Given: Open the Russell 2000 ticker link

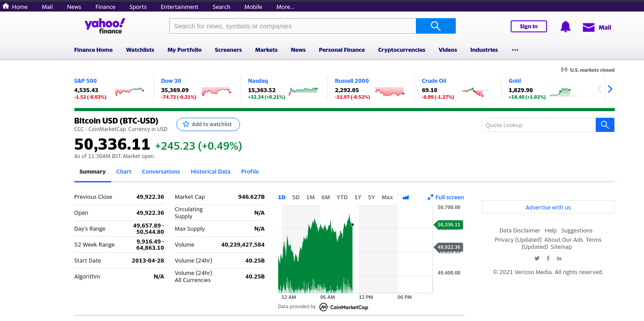Looking at the screenshot, I should pos(352,81).
